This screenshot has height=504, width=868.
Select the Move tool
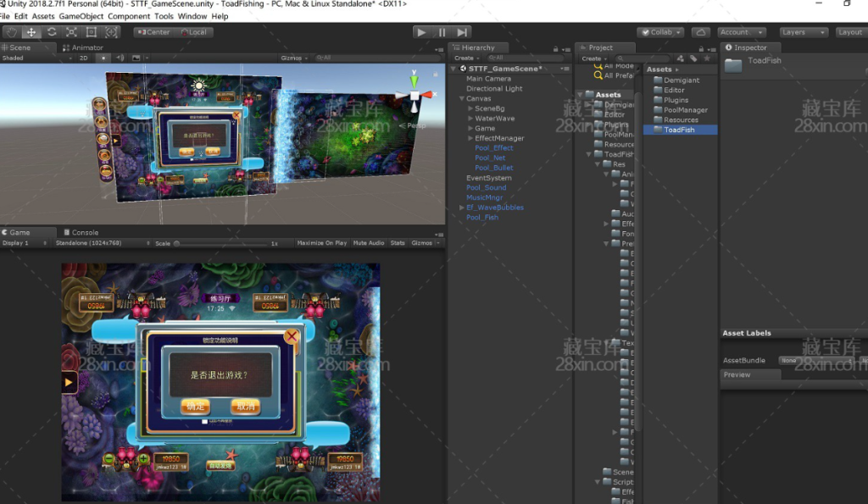click(31, 32)
